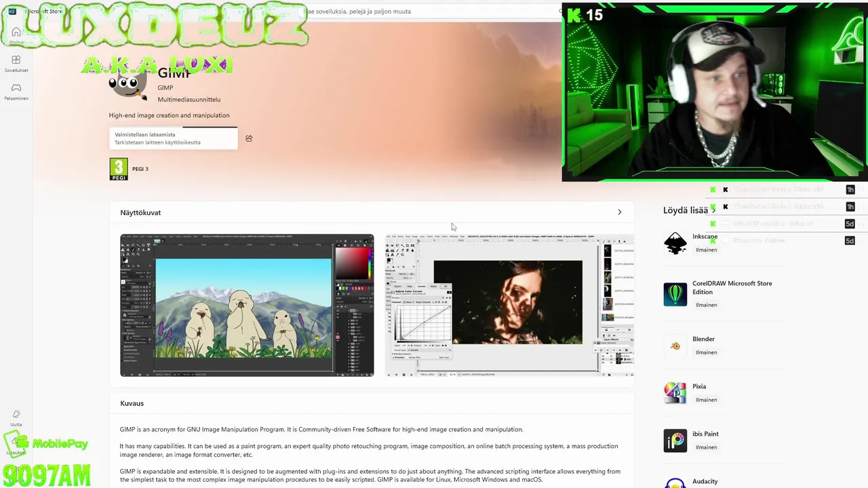Screen dimensions: 868x488
Task: Click paragraph starting 'GIMP is an acronym'
Action: pos(321,430)
